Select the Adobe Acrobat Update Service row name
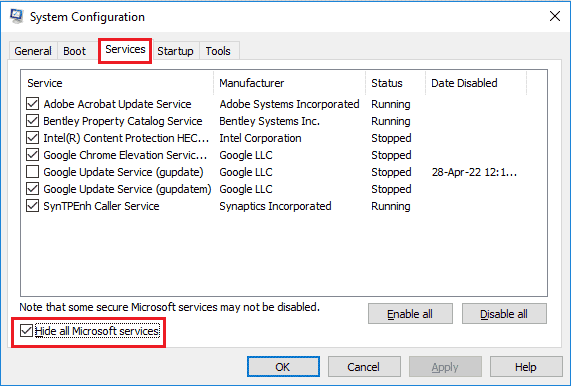Screen dimensions: 571x386 pos(117,104)
